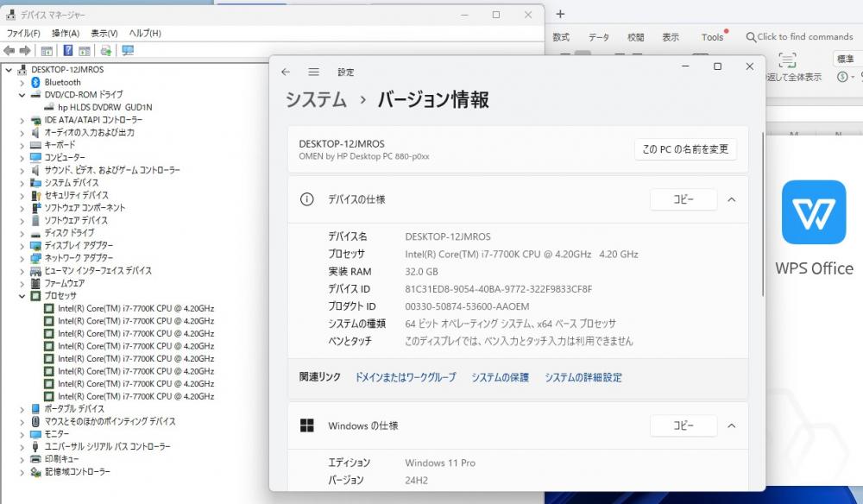The image size is (863, 504).
Task: Click コピー button for Windows の仕様
Action: tap(683, 425)
